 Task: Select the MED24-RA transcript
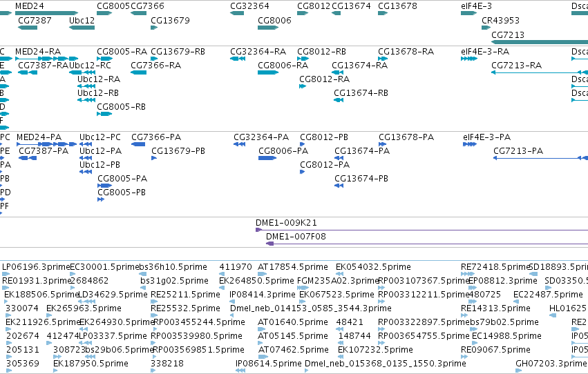click(46, 59)
